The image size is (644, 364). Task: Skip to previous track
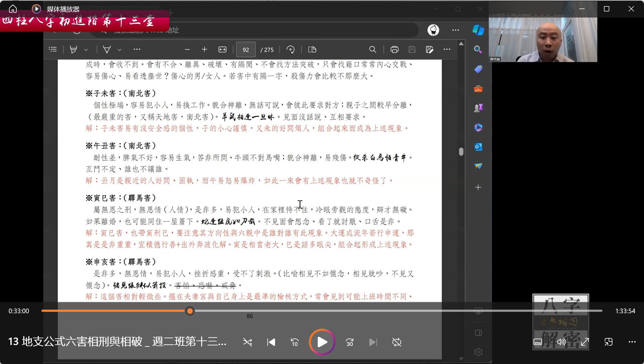[x=271, y=342]
